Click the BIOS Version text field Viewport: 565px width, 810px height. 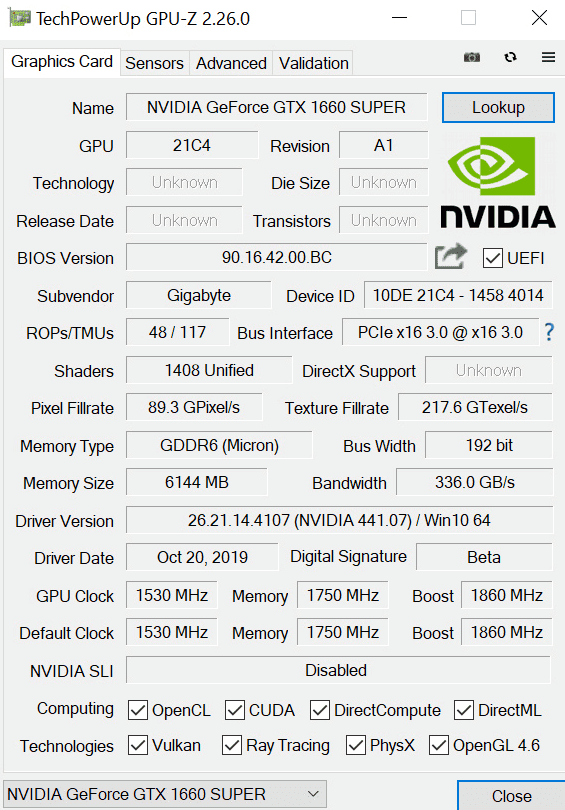coord(276,257)
